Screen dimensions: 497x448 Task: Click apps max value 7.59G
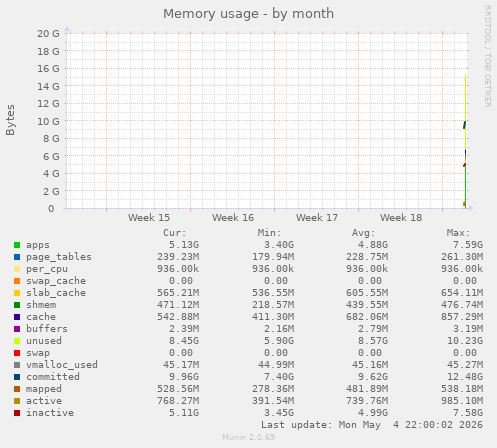click(x=468, y=245)
